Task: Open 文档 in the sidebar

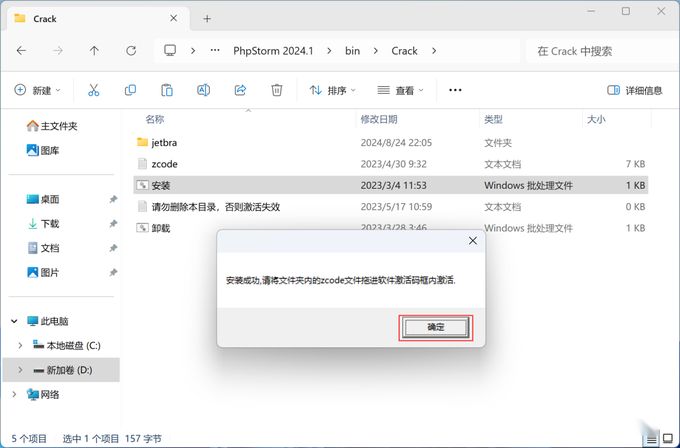Action: (43, 248)
